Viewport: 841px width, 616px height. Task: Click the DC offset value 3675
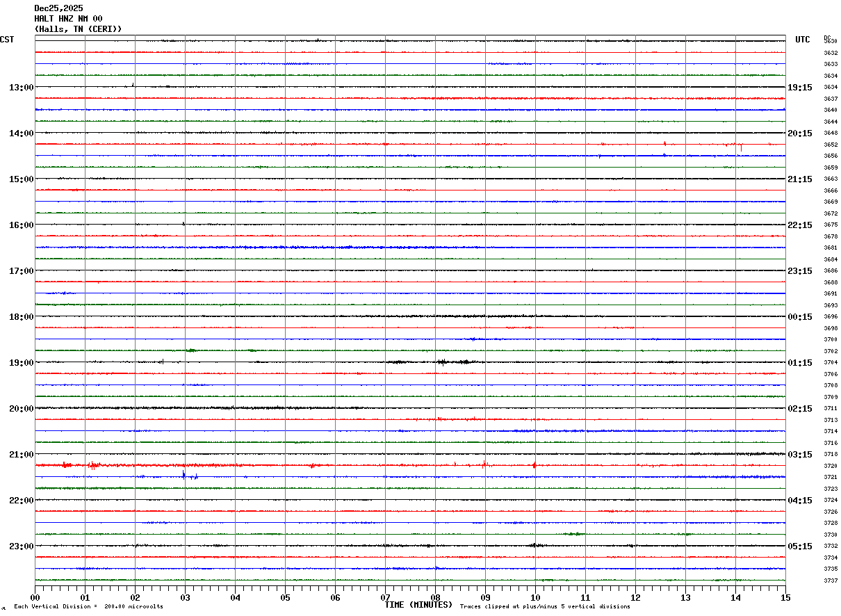point(831,225)
